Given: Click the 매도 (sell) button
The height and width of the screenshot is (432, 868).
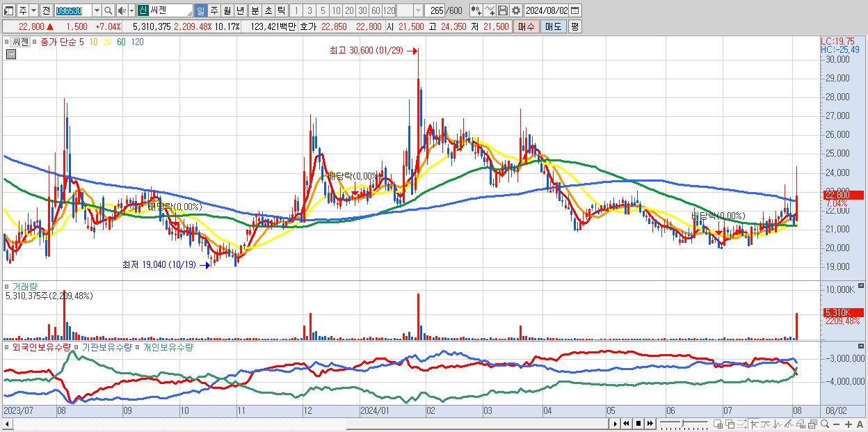Looking at the screenshot, I should click(554, 26).
